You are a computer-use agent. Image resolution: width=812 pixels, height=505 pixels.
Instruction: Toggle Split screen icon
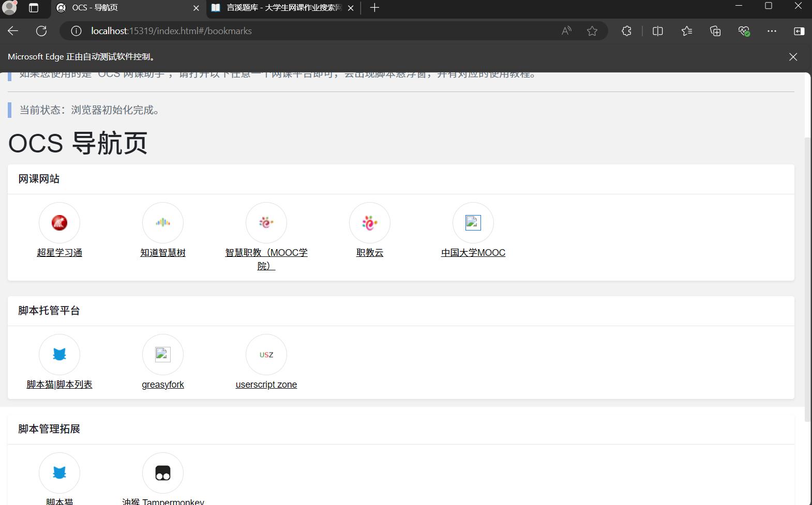pyautogui.click(x=658, y=31)
